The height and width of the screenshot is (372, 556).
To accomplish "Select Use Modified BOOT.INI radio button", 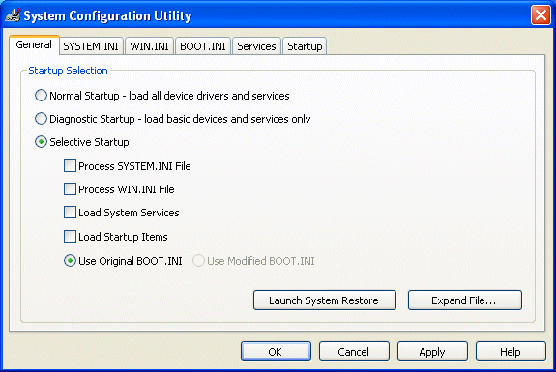I will (x=198, y=261).
